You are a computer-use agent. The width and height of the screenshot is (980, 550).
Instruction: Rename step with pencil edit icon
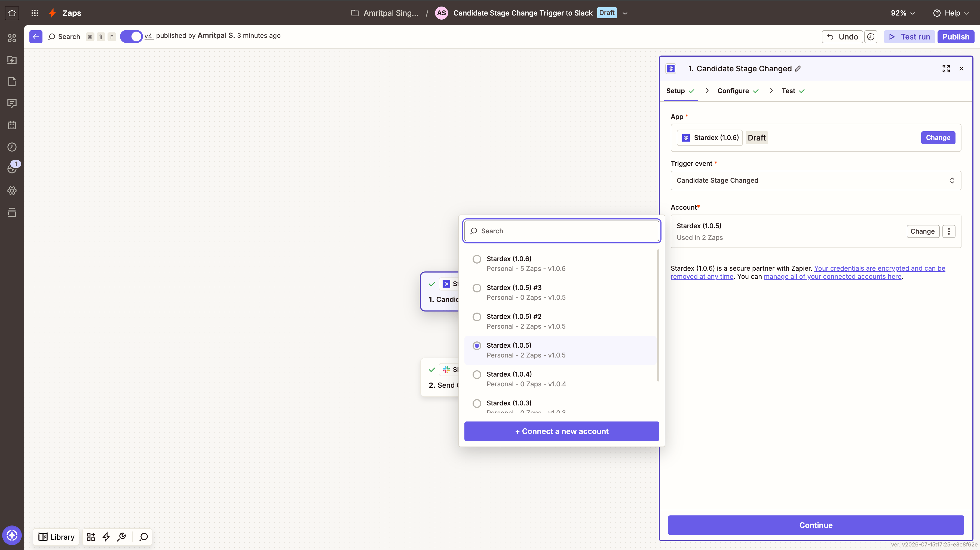(x=798, y=69)
